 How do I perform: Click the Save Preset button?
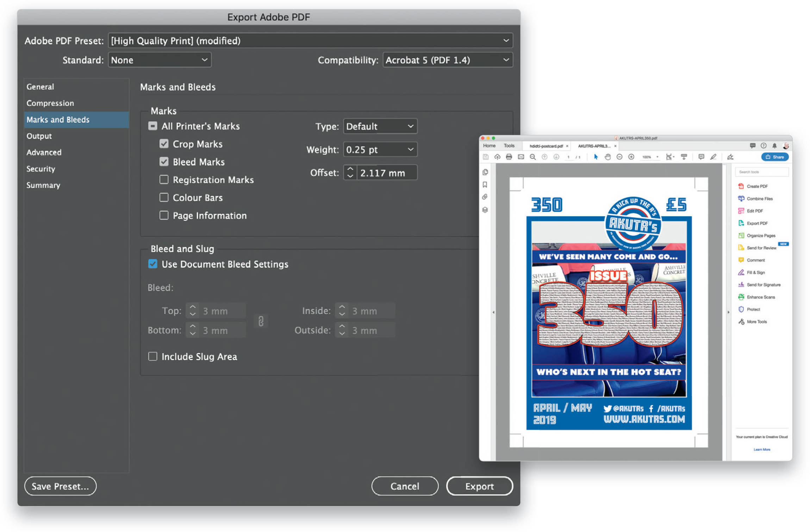tap(60, 486)
